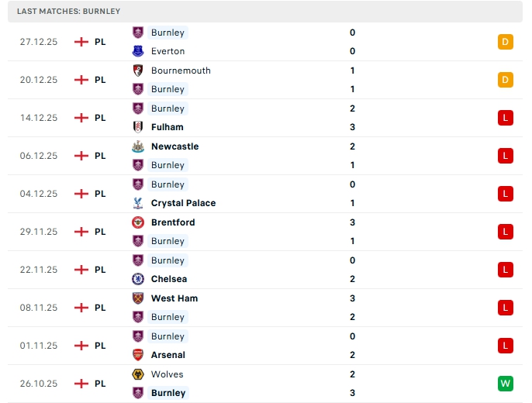532x403 pixels.
Task: Click the England flag on 27.12.25 row
Action: [81, 42]
